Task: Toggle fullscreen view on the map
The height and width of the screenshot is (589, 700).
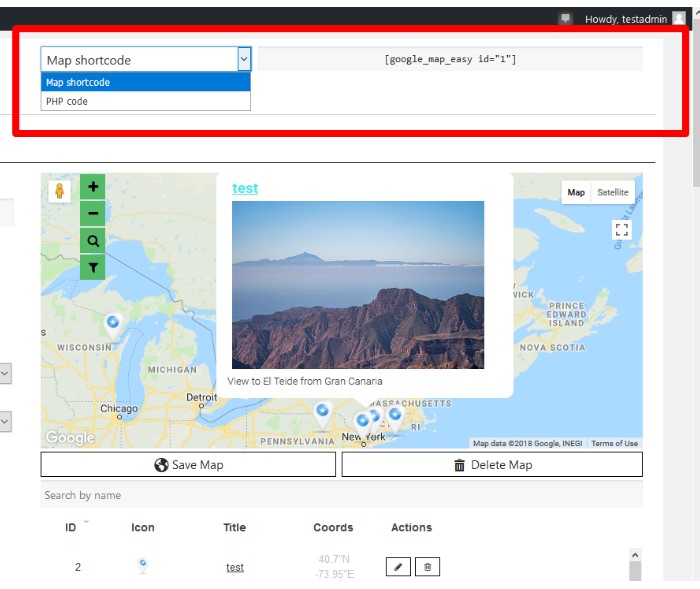Action: [622, 230]
